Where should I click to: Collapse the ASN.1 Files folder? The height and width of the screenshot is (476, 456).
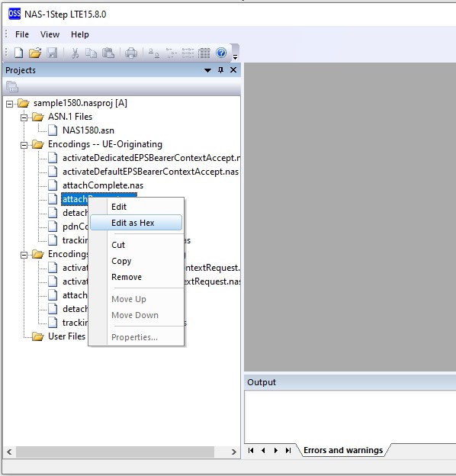pyautogui.click(x=24, y=117)
